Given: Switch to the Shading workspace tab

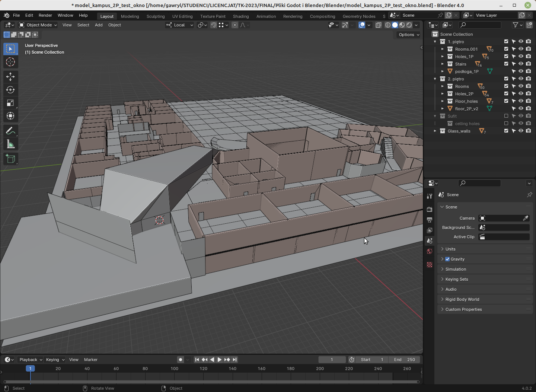Looking at the screenshot, I should tap(241, 16).
